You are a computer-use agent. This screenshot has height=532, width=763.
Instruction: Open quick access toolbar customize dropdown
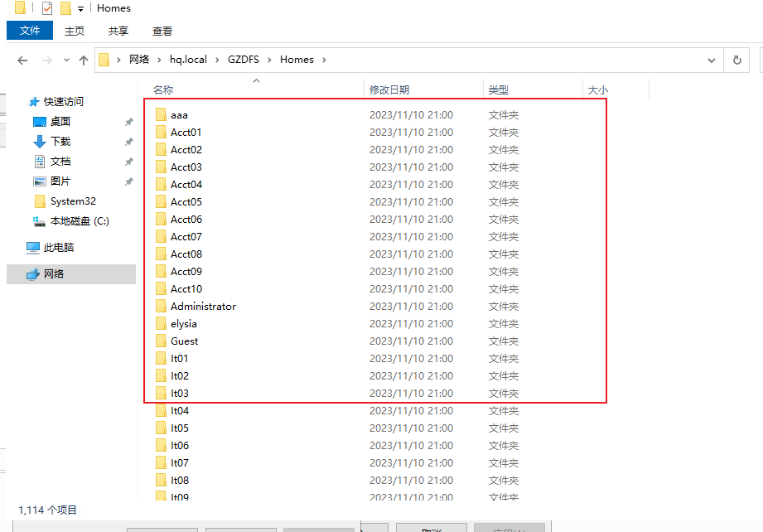coord(81,9)
